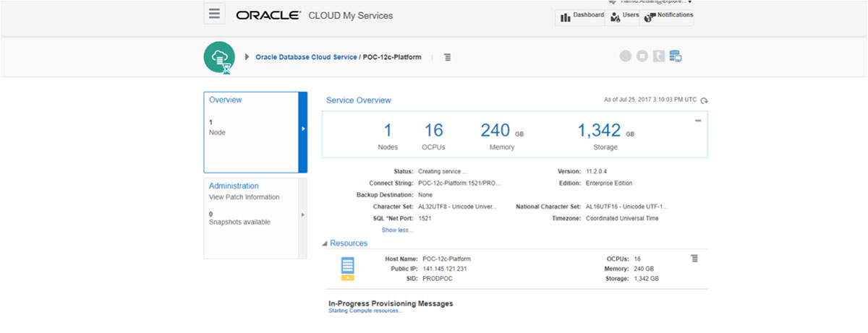Viewport: 868px width, 333px height.
Task: Click the In-Progress Provisioning Messages heading
Action: pos(391,303)
